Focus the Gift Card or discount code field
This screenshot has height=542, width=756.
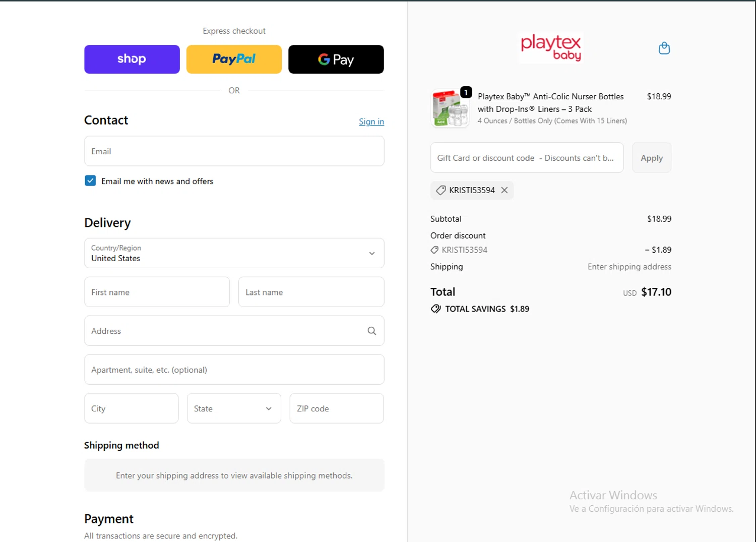(527, 158)
